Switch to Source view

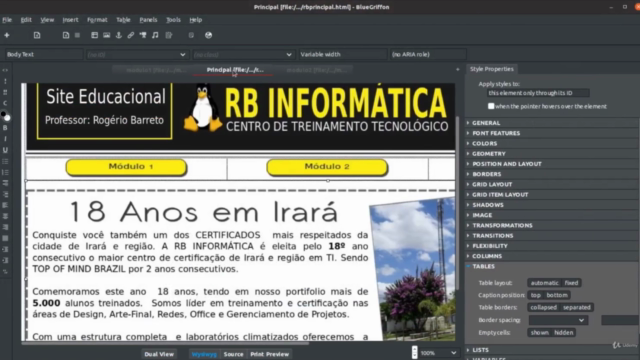[233, 354]
